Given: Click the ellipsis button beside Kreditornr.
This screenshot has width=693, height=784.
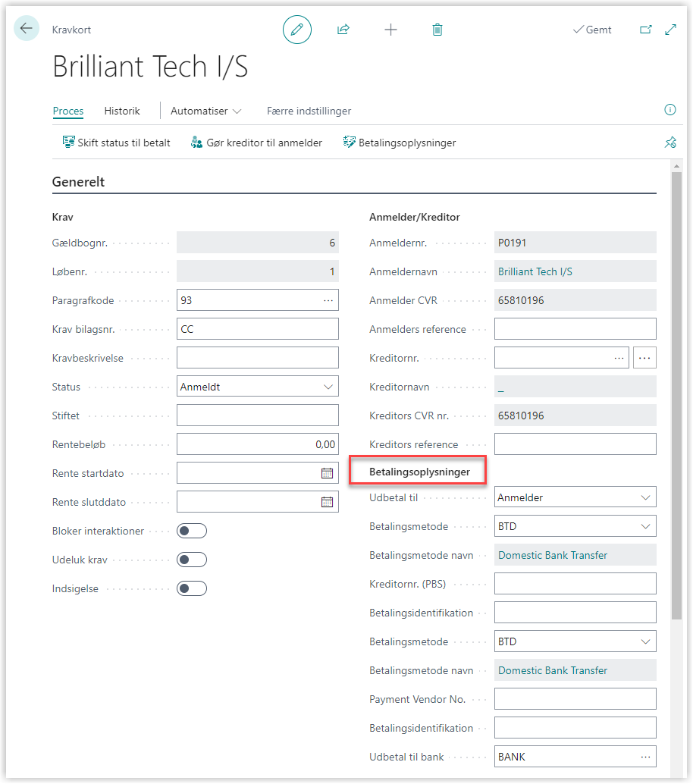Looking at the screenshot, I should [644, 358].
